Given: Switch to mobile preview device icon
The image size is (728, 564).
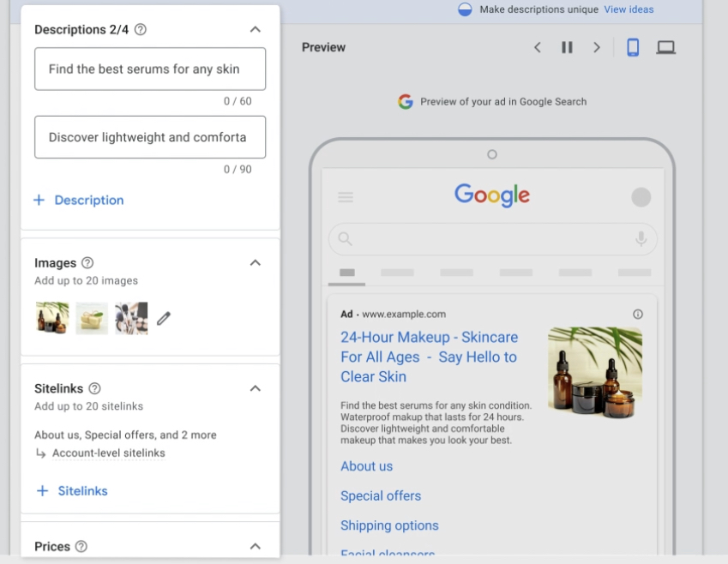Looking at the screenshot, I should pyautogui.click(x=633, y=47).
